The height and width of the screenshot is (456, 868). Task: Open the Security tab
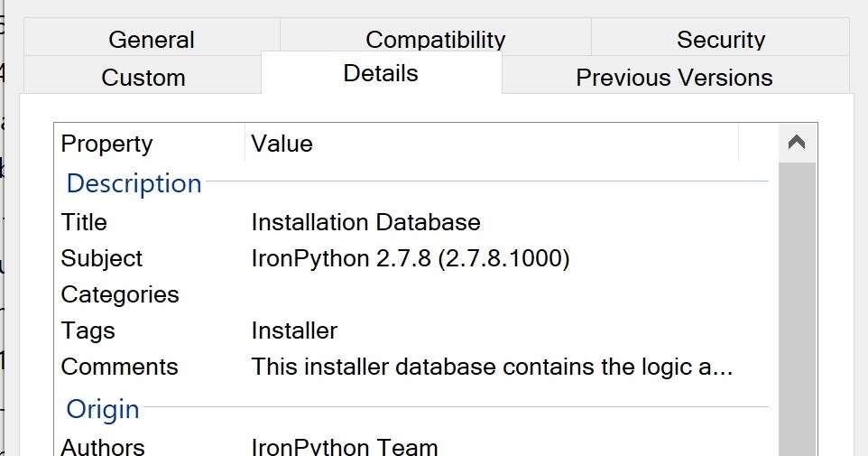(720, 37)
